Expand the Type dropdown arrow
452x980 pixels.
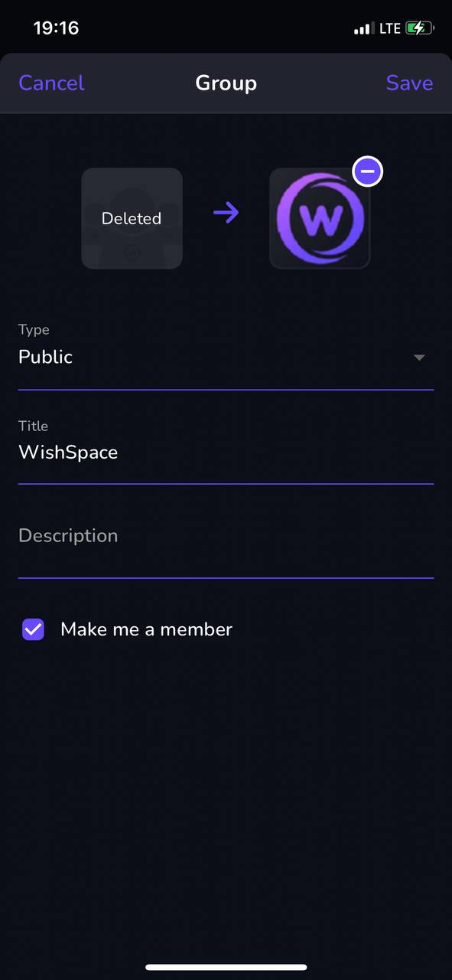tap(419, 358)
